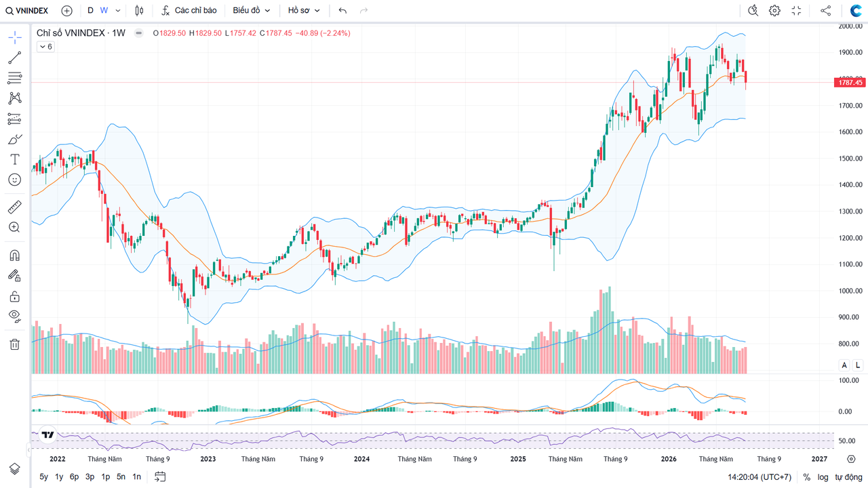The image size is (868, 488).
Task: Toggle stay in drawing mode
Action: point(14,276)
